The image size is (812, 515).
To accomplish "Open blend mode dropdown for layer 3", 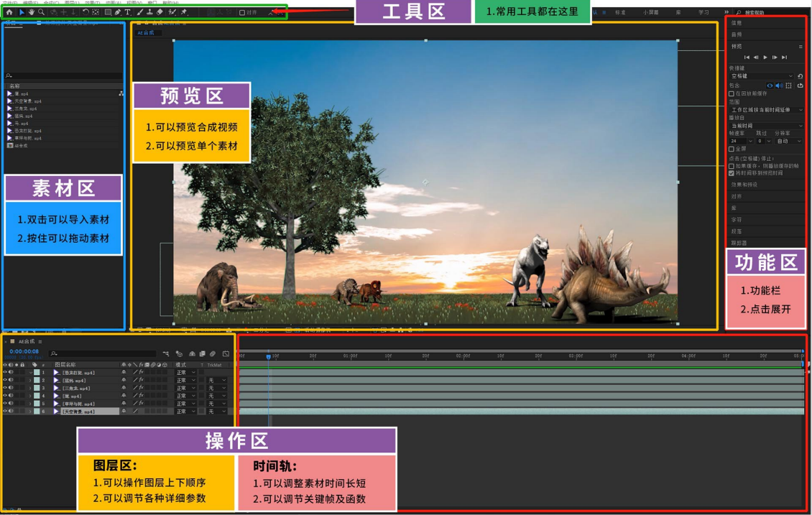I will (185, 389).
